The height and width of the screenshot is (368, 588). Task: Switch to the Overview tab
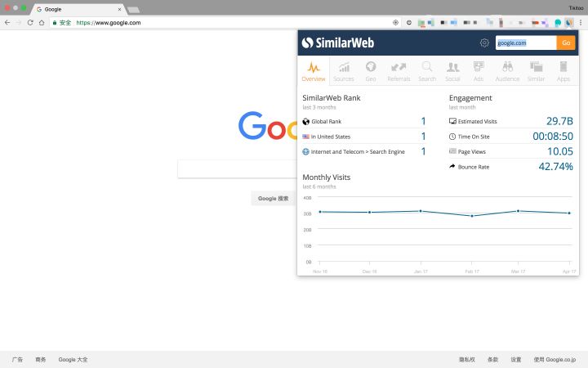point(314,71)
